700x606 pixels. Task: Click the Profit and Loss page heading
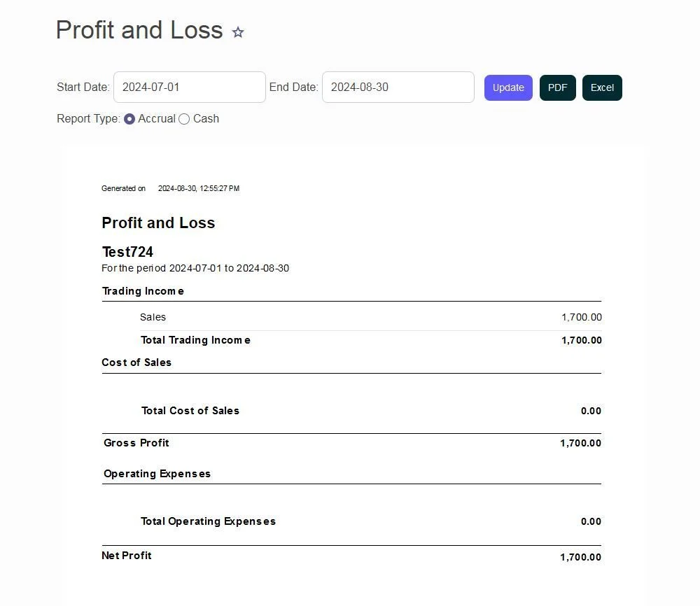(x=139, y=30)
